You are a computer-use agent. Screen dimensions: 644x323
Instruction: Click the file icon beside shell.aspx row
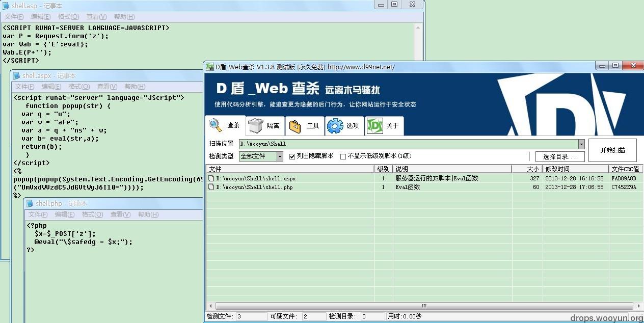point(211,179)
